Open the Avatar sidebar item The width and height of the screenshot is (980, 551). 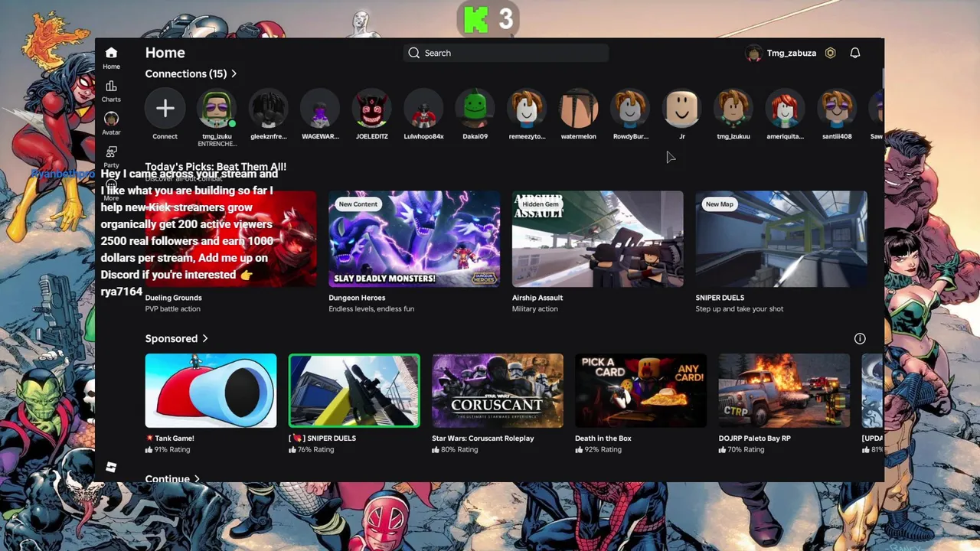[x=111, y=123]
